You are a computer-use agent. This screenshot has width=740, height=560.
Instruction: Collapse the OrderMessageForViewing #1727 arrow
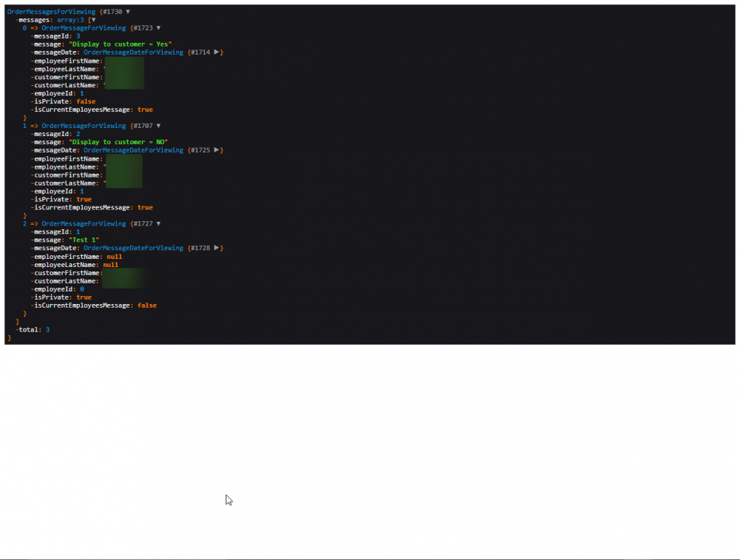[x=158, y=223]
